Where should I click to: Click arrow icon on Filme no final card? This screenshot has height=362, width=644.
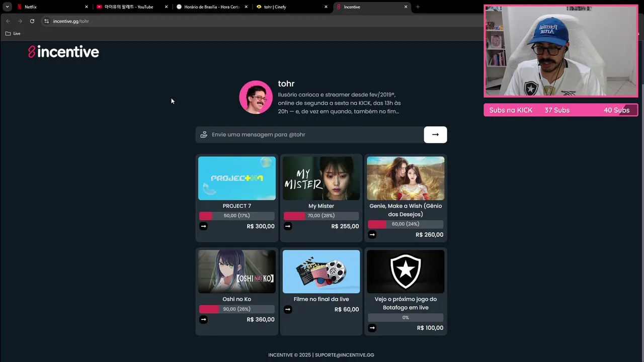pyautogui.click(x=288, y=309)
